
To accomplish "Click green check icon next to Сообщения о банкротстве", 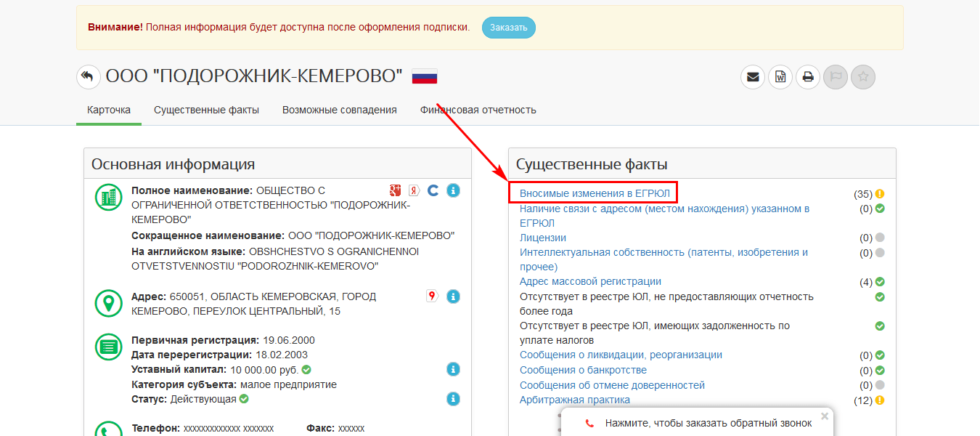I will tap(880, 371).
